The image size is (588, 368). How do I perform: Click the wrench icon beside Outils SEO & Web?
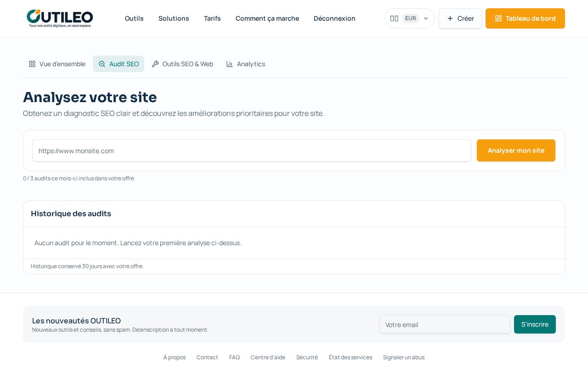155,64
